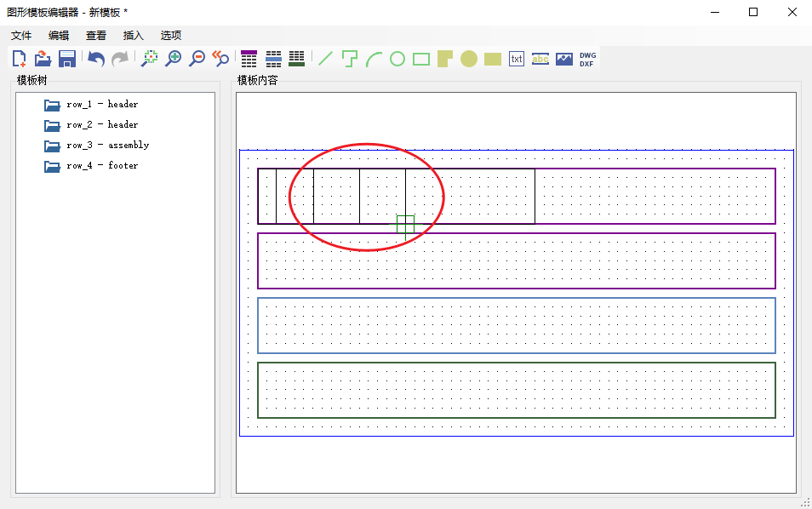Close the template editor window
The height and width of the screenshot is (509, 812).
[792, 12]
